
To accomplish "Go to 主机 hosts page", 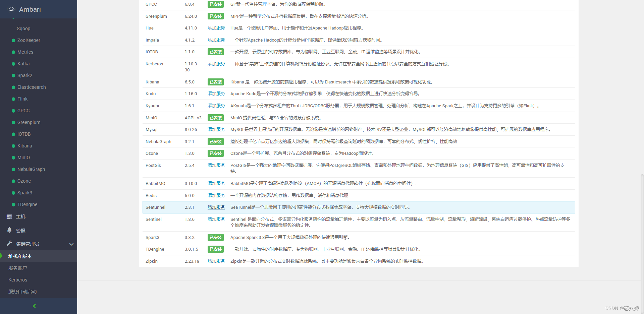I will (21, 217).
